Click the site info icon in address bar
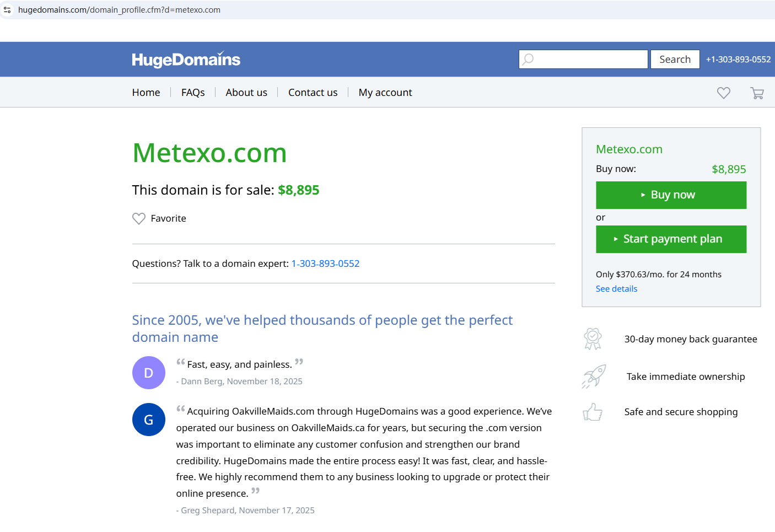 7,10
